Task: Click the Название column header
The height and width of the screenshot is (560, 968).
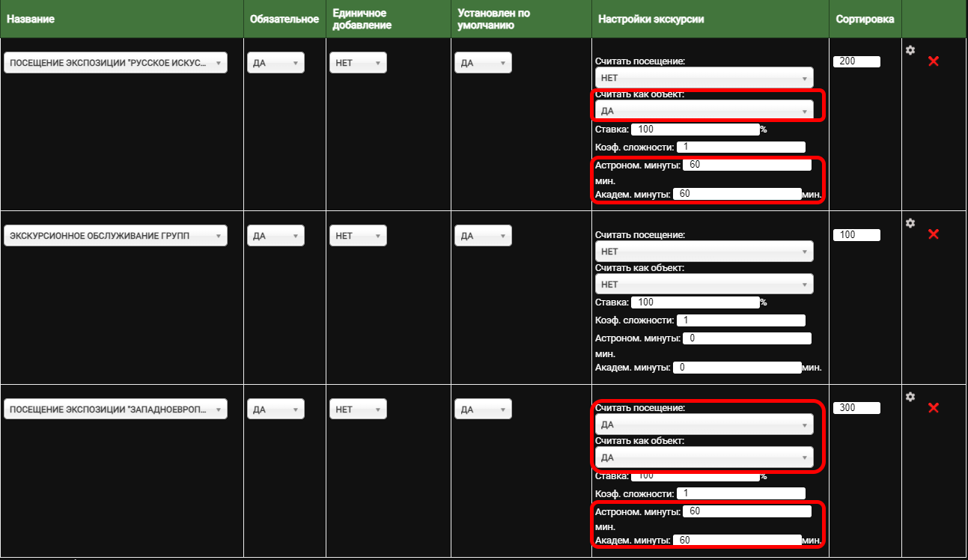Action: pyautogui.click(x=30, y=19)
